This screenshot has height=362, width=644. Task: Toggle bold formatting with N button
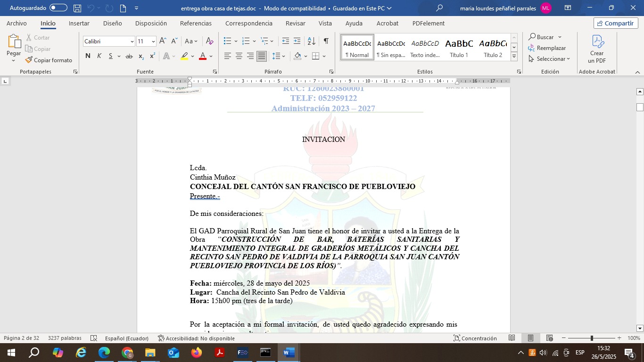[88, 56]
